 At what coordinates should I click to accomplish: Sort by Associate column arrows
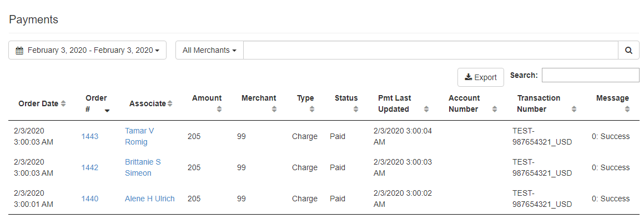click(x=170, y=104)
